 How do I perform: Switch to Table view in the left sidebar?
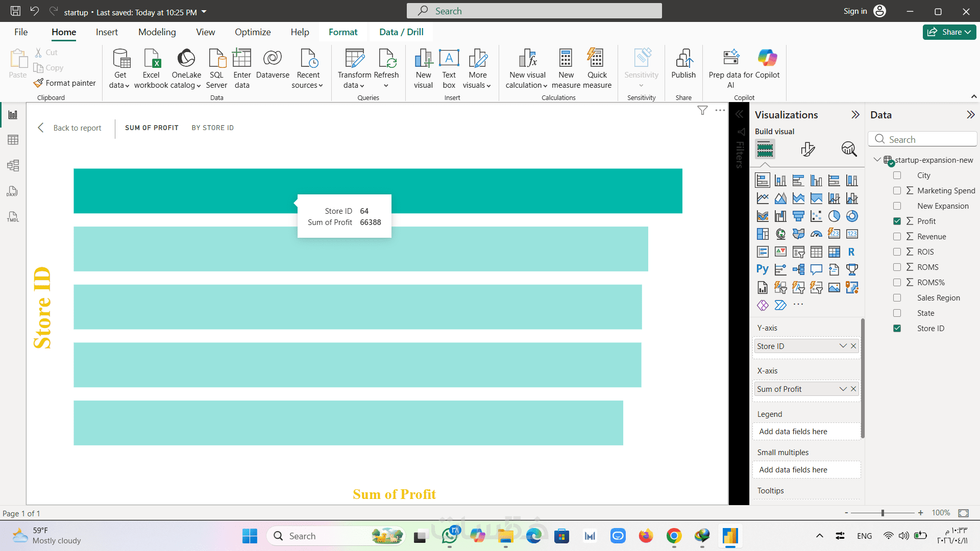(x=13, y=140)
